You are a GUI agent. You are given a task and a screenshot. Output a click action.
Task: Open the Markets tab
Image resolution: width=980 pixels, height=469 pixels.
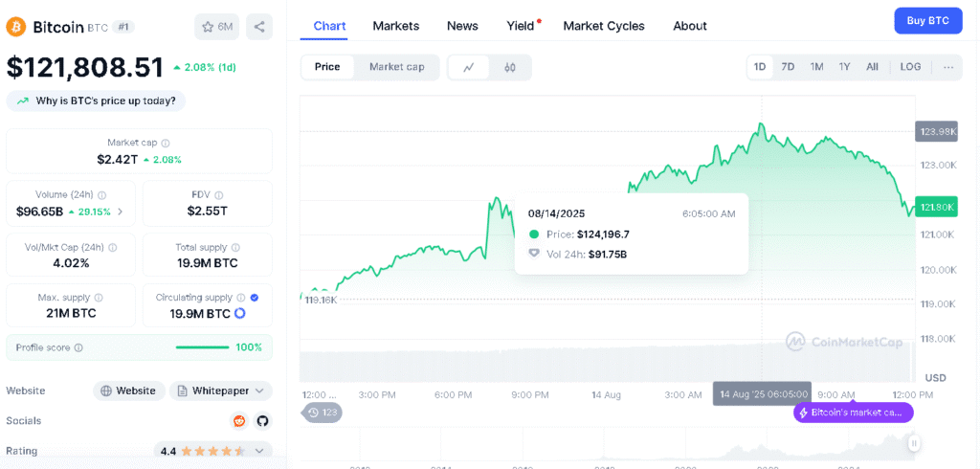coord(395,26)
